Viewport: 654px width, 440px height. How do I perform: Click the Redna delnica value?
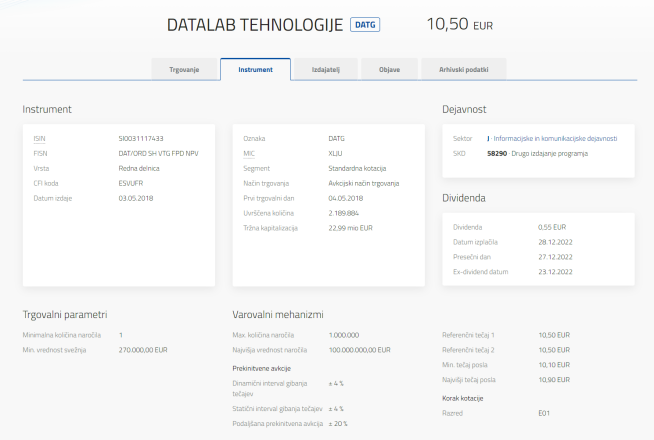(139, 168)
